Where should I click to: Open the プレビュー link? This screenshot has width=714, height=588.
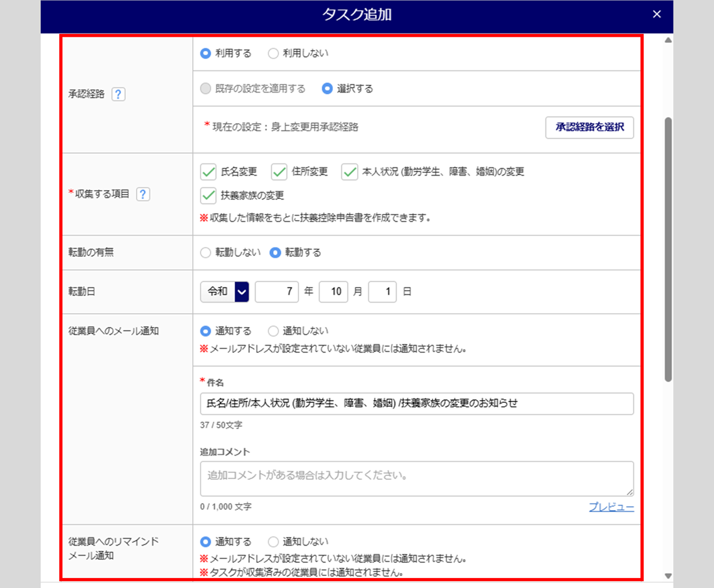pos(611,507)
